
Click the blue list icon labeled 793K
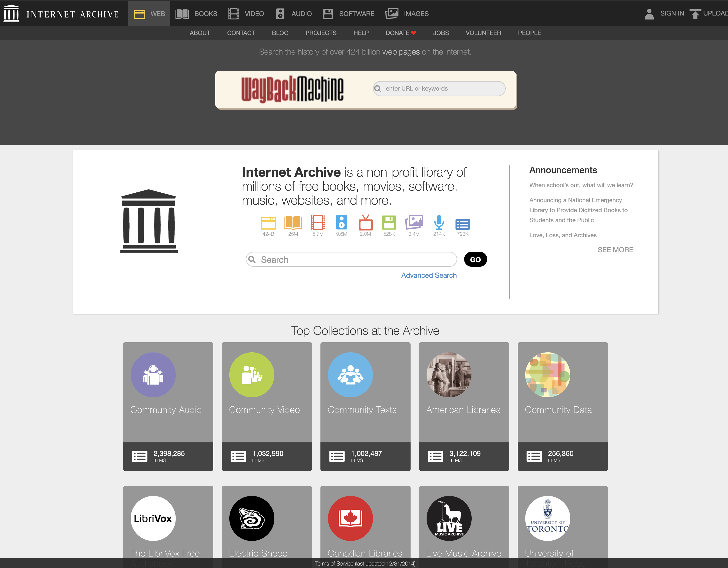click(x=462, y=224)
